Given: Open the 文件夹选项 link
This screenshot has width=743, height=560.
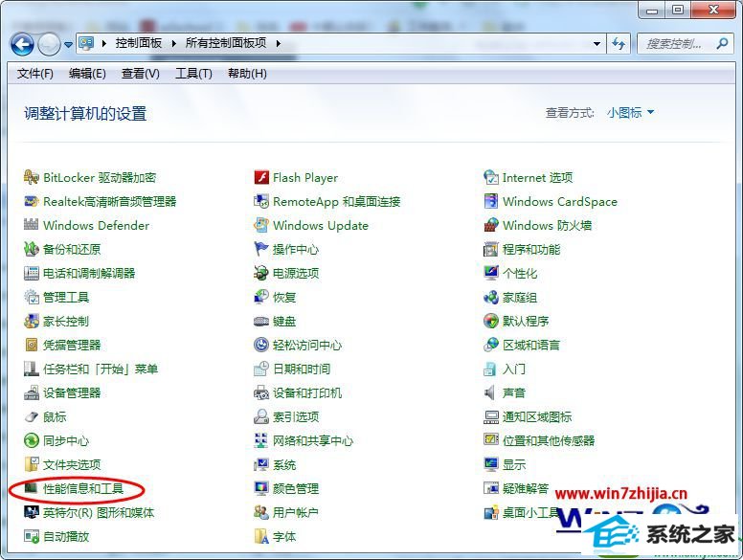Looking at the screenshot, I should [x=72, y=465].
